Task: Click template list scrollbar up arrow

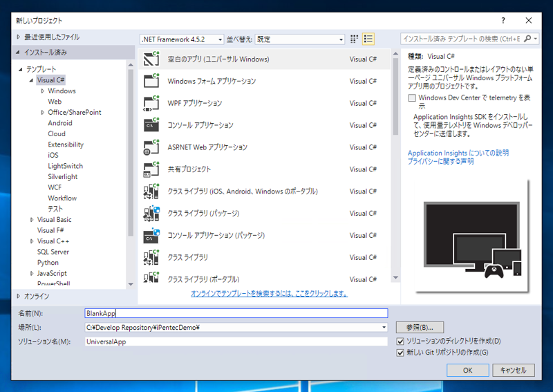Action: (395, 54)
